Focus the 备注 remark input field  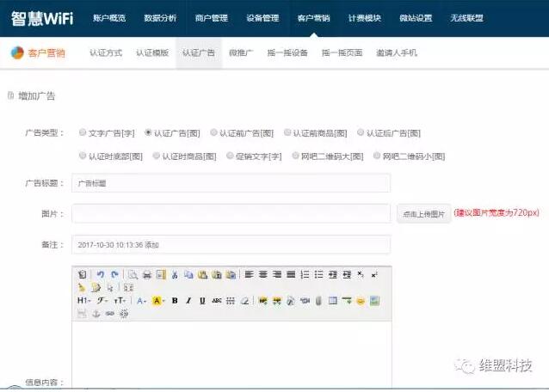click(x=231, y=244)
